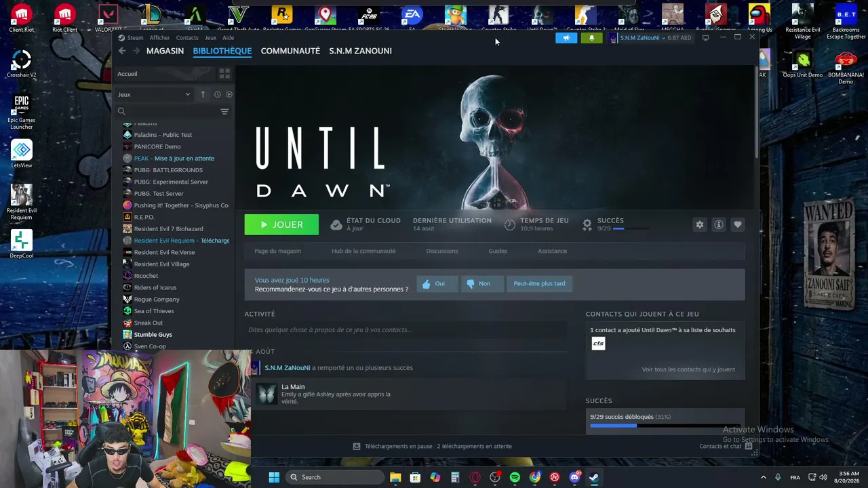Click Non to not recommend
This screenshot has width=868, height=488.
tap(481, 283)
